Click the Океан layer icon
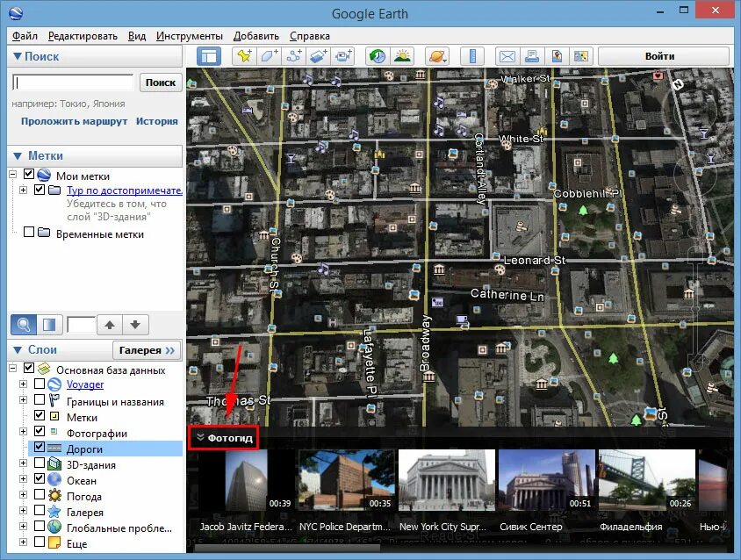The height and width of the screenshot is (560, 741). [x=54, y=479]
